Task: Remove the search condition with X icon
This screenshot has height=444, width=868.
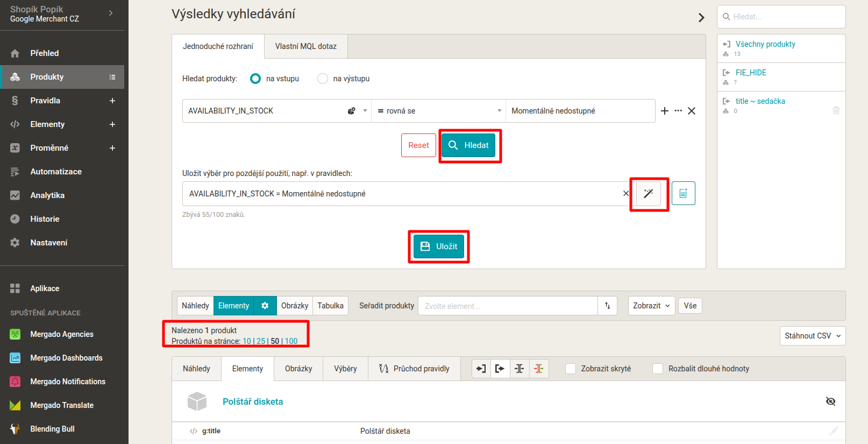Action: (692, 111)
